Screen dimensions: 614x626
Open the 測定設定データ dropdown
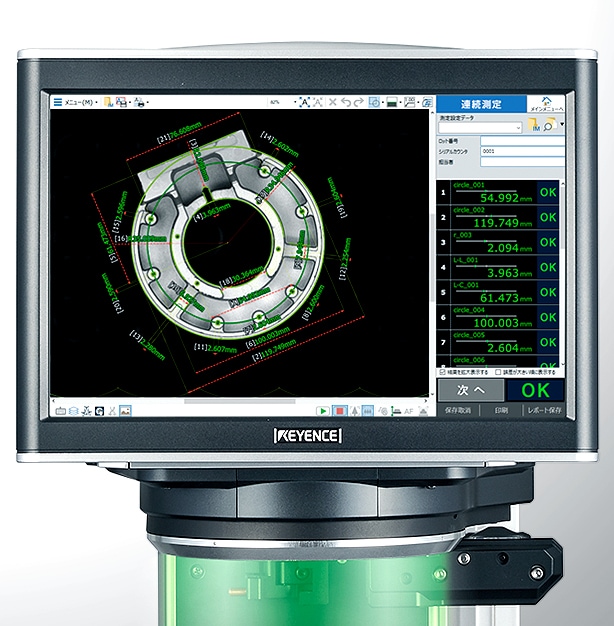[x=481, y=128]
